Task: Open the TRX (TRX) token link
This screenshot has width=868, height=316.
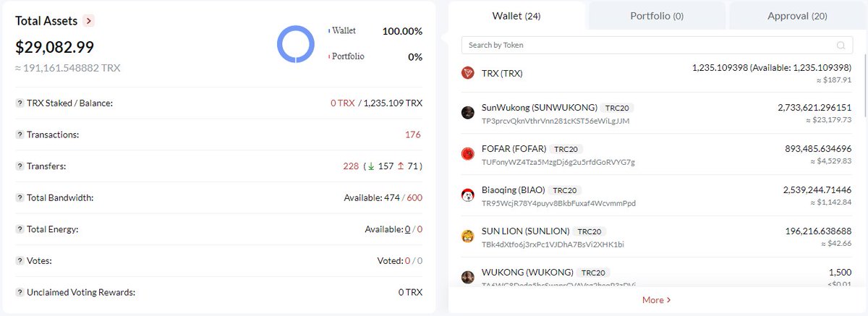Action: (502, 73)
